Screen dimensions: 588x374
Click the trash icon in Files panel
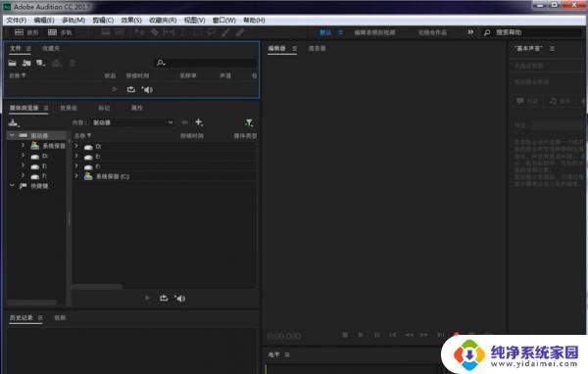click(x=73, y=63)
